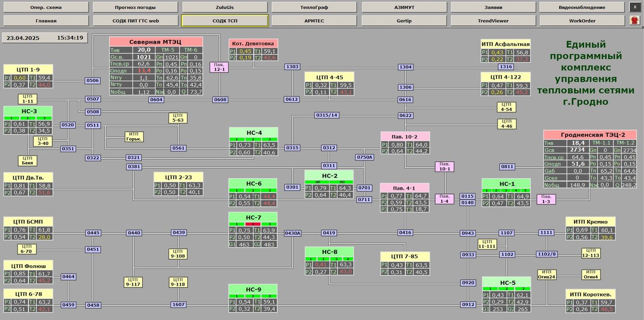Open the Пав. 12-1 pavilion node
This screenshot has width=644, height=320.
tap(219, 66)
